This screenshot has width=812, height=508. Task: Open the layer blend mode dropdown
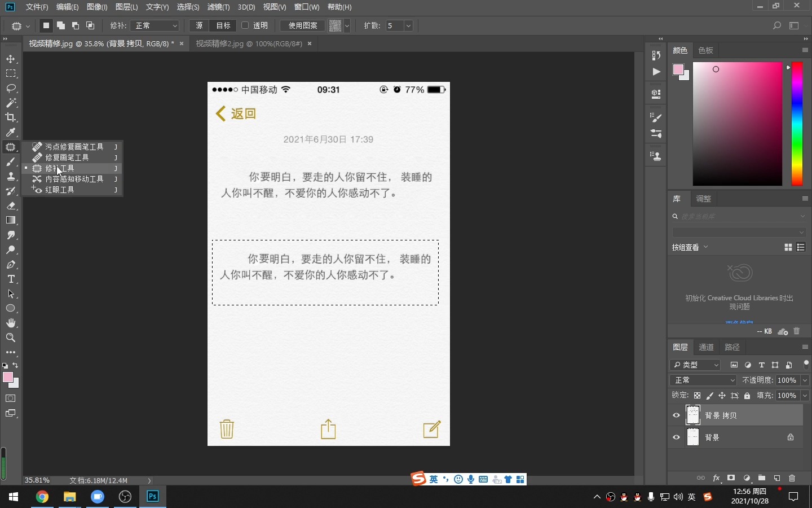(704, 380)
